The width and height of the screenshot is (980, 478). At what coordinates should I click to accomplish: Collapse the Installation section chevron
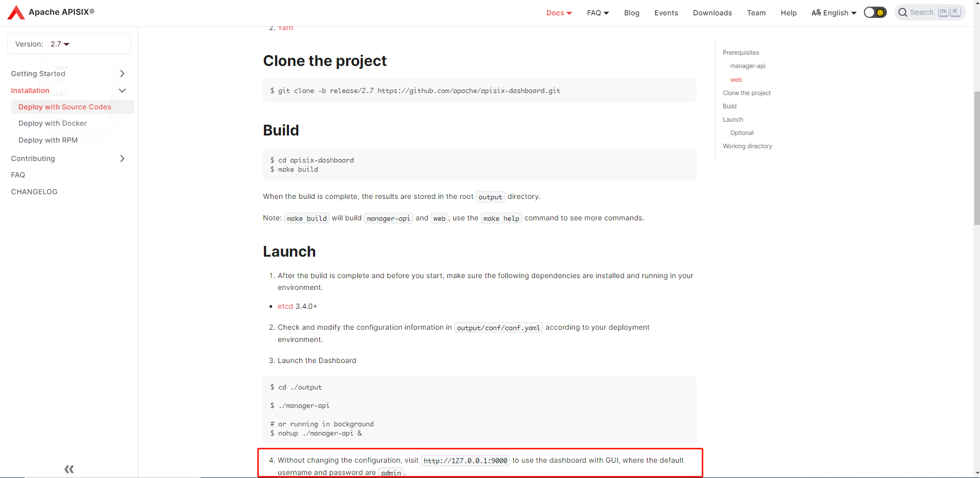(x=122, y=90)
